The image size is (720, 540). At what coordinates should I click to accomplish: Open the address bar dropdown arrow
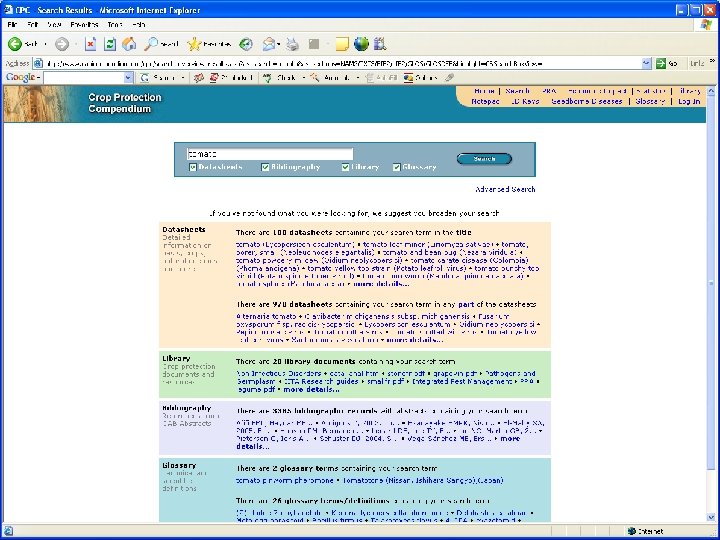647,63
